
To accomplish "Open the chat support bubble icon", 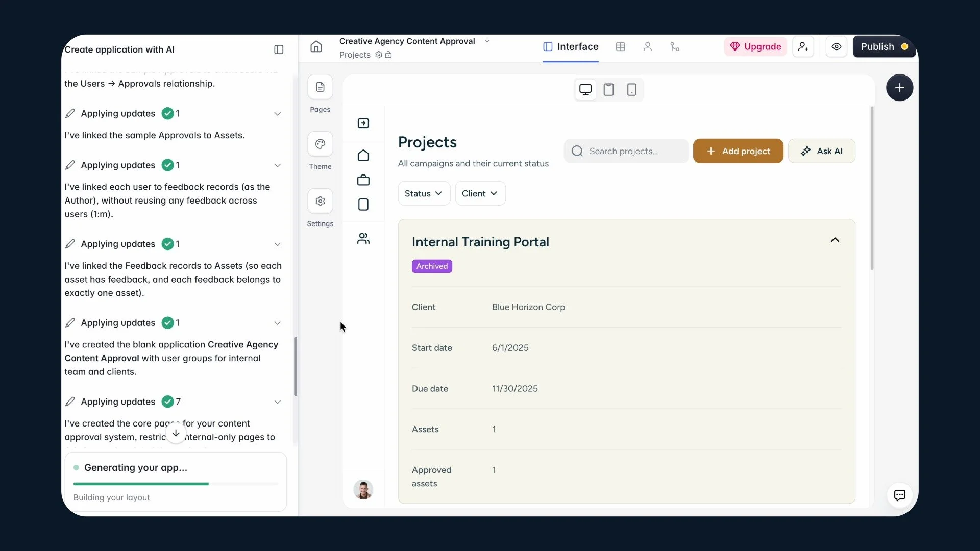I will [899, 495].
